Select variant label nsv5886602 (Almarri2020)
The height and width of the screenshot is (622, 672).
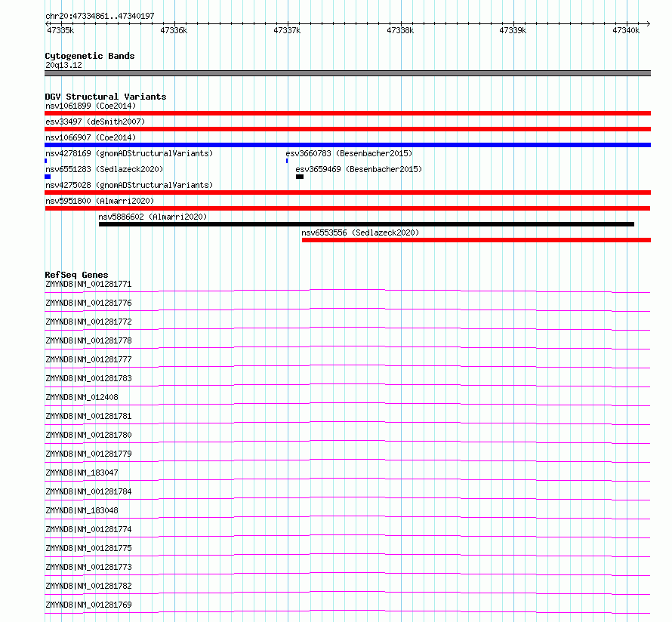pos(153,217)
